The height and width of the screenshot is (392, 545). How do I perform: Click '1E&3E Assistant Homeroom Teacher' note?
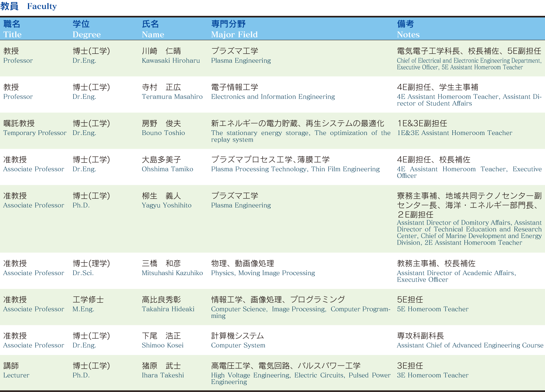[455, 133]
